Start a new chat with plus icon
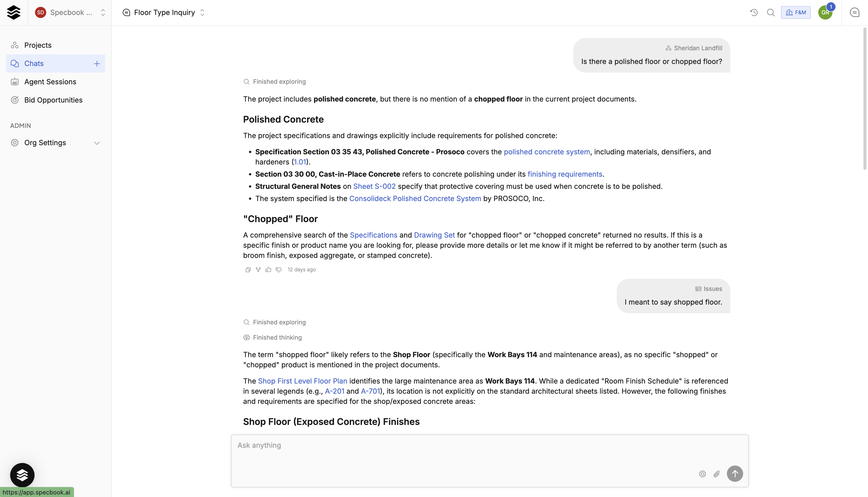Image resolution: width=868 pixels, height=497 pixels. click(x=97, y=64)
